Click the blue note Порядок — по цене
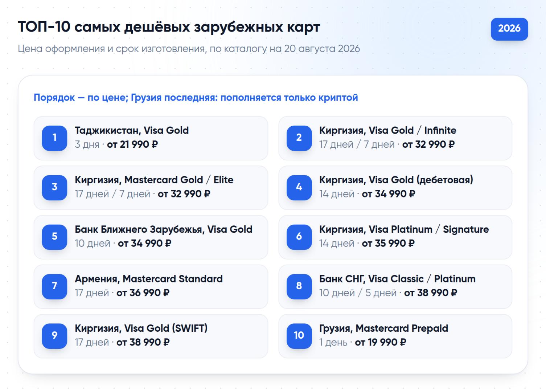Image resolution: width=546 pixels, height=392 pixels. tap(196, 98)
